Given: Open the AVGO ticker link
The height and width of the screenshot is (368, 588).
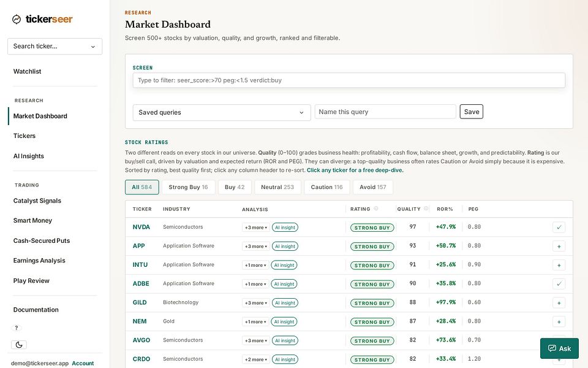Looking at the screenshot, I should tap(141, 340).
